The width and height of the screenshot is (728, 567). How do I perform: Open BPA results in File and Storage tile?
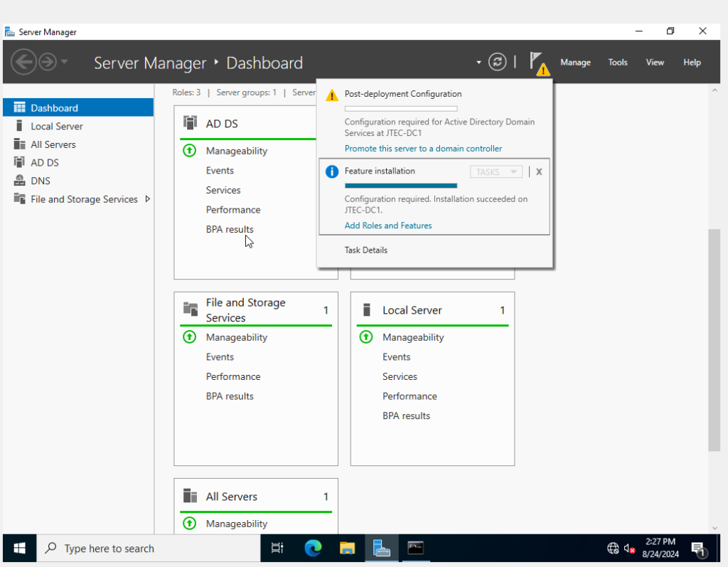[230, 396]
